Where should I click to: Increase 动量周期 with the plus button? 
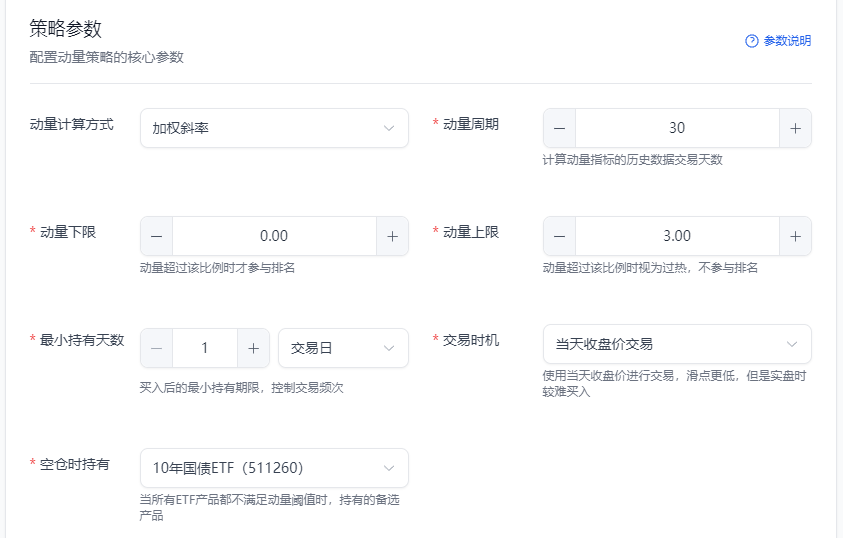(x=795, y=128)
